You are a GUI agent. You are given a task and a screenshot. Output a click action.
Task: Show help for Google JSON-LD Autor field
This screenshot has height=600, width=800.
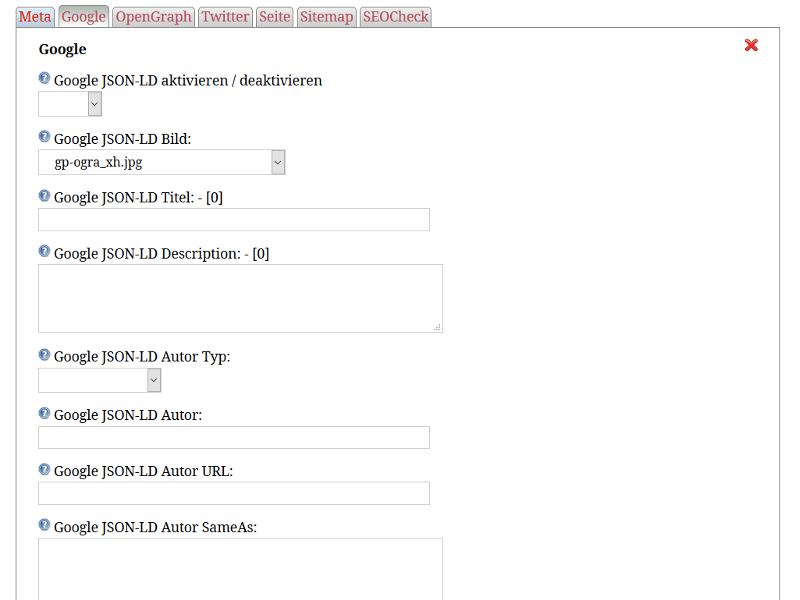click(x=44, y=413)
